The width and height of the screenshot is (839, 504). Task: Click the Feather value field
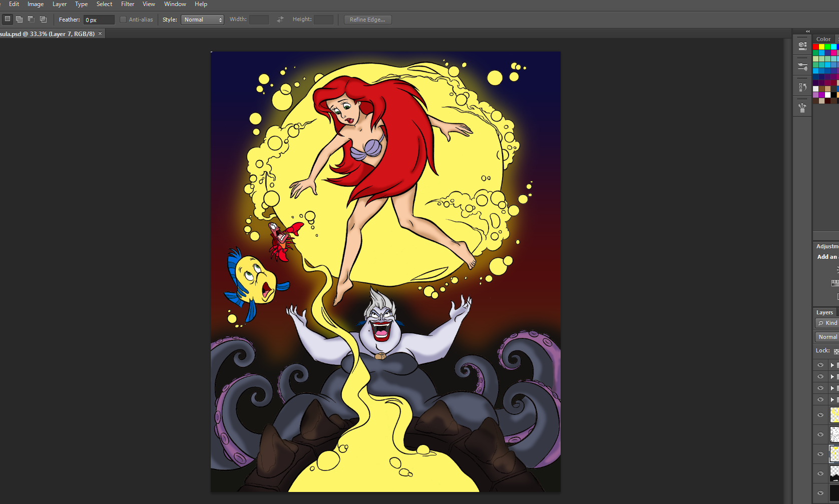99,20
